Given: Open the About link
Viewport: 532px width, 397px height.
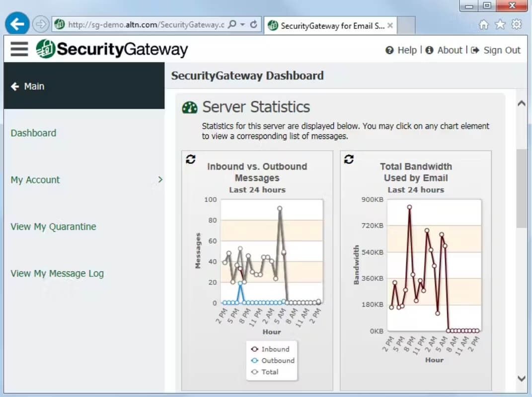Looking at the screenshot, I should click(450, 50).
